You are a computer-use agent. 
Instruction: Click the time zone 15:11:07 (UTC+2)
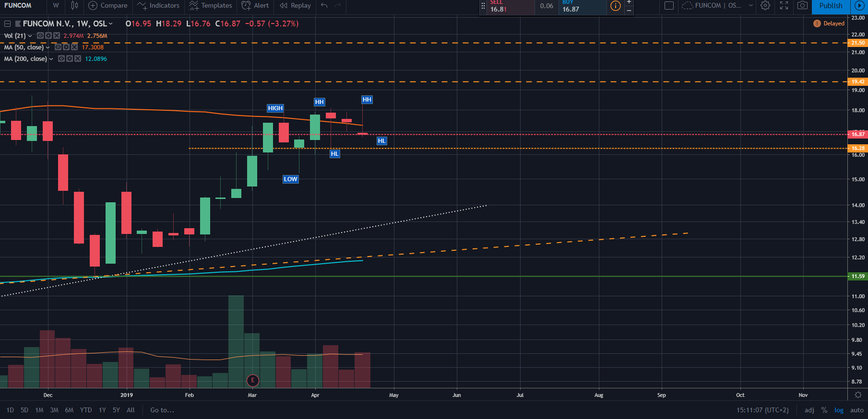tap(762, 410)
